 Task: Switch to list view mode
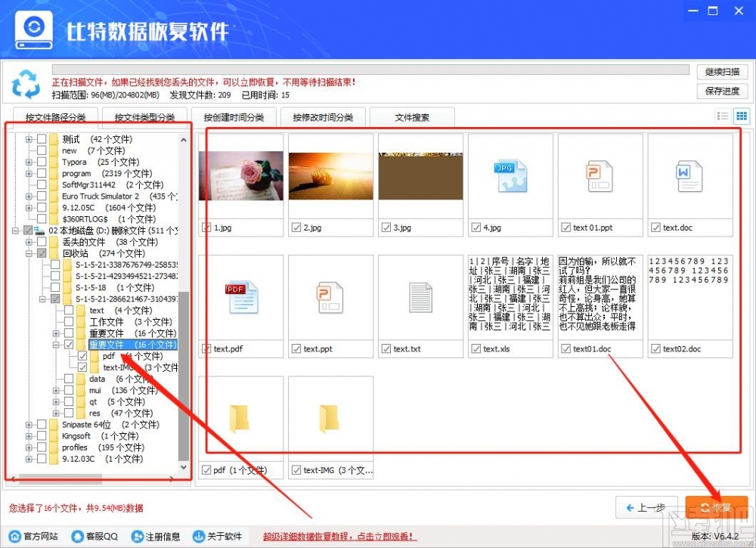[723, 116]
